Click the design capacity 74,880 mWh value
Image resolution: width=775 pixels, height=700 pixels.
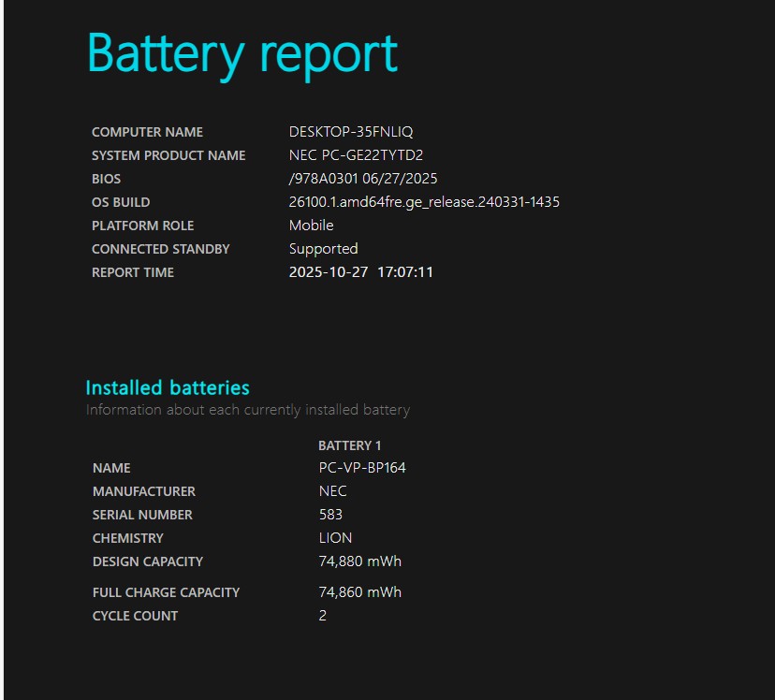click(x=359, y=561)
